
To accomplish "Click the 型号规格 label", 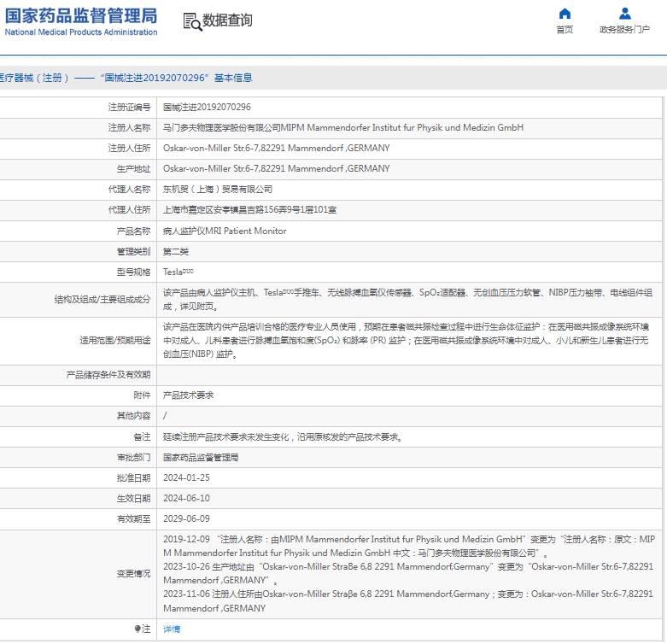I will tap(133, 272).
